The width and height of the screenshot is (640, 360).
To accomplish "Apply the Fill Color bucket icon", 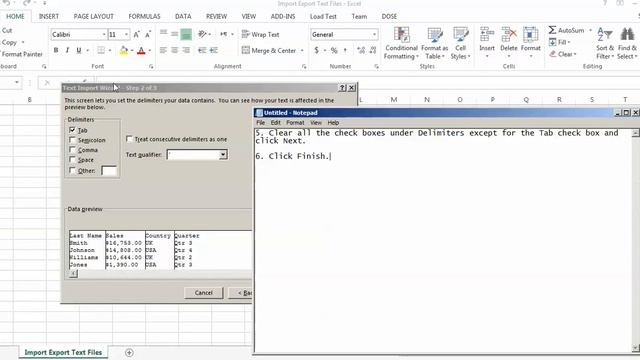I will point(124,50).
